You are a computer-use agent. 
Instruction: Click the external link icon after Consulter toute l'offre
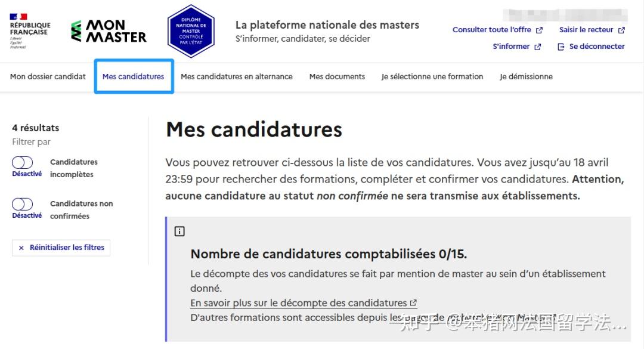(x=540, y=29)
